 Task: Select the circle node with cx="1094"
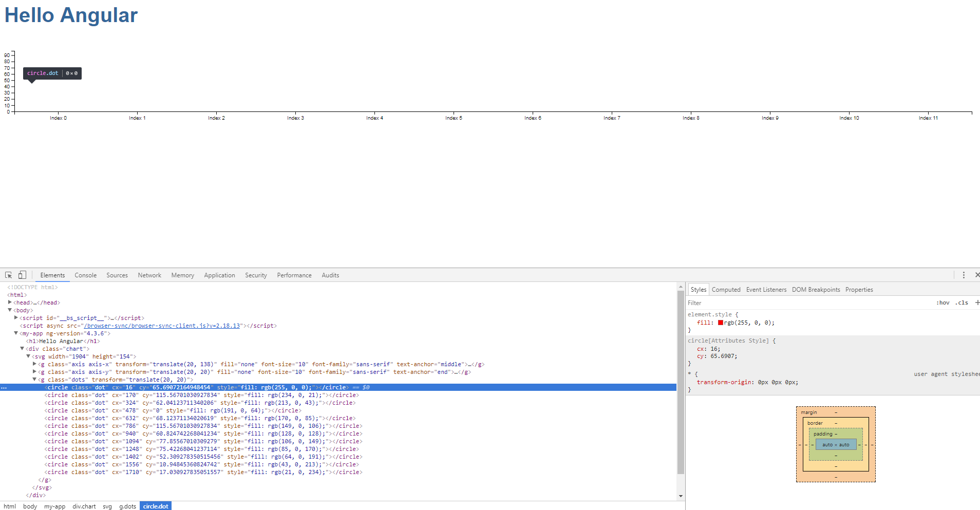pyautogui.click(x=203, y=441)
